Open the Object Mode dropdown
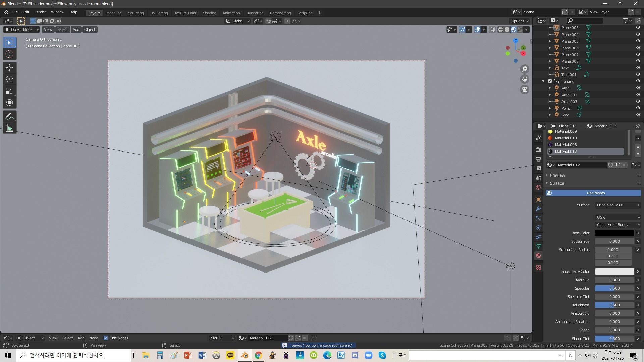Screen dimensions: 644x362 click(x=21, y=29)
